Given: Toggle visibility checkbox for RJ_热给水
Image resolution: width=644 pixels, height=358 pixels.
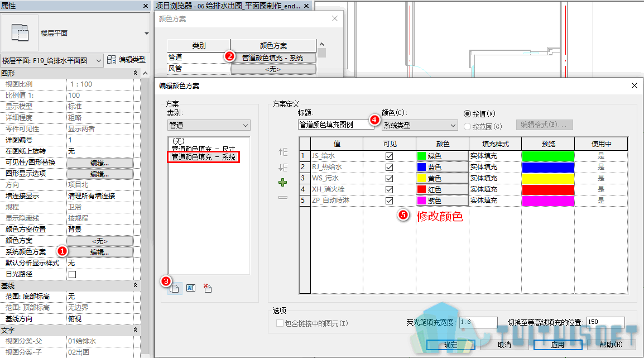Looking at the screenshot, I should click(x=389, y=168).
